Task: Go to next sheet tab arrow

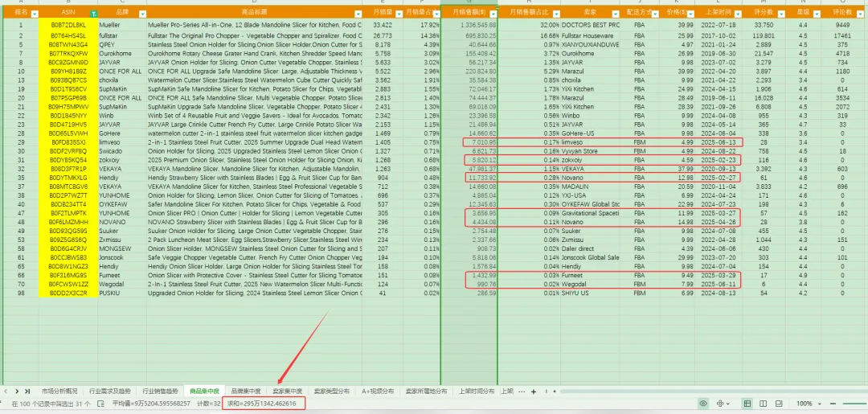Action: pos(17,391)
